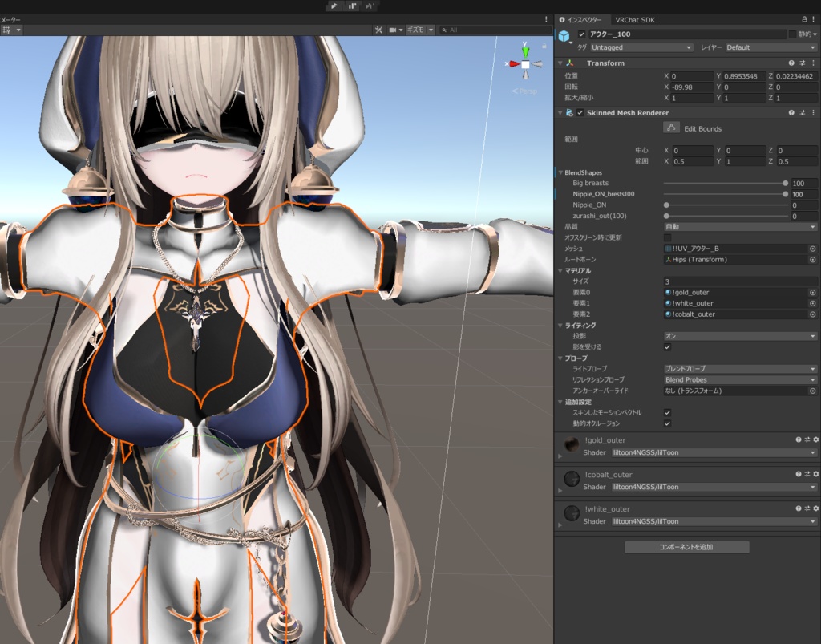Open the ライトプローブ dropdown
Image resolution: width=821 pixels, height=644 pixels.
point(740,369)
